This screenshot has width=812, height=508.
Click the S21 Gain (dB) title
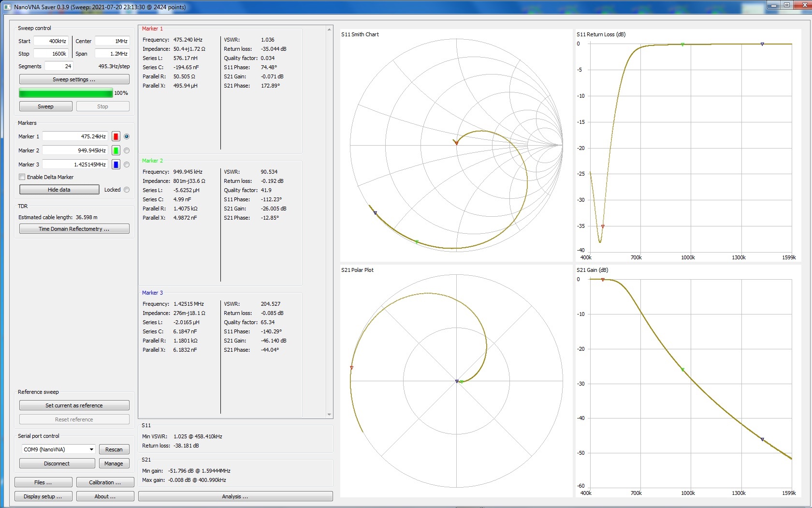[592, 270]
